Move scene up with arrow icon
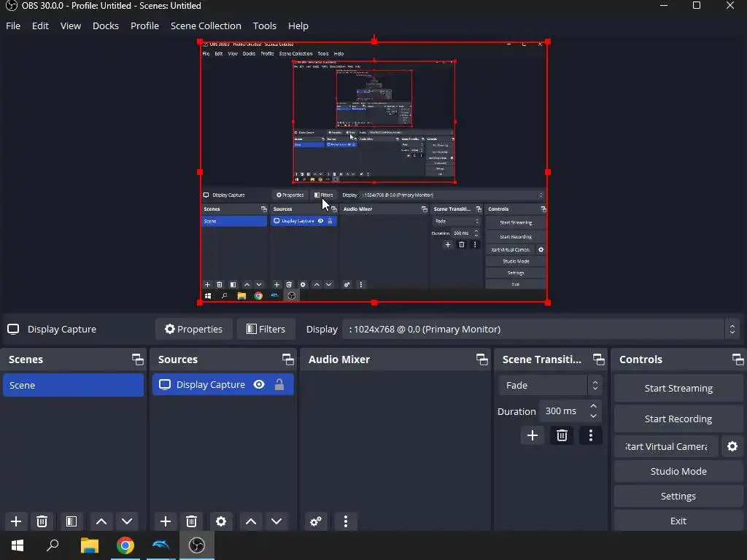 (x=101, y=521)
